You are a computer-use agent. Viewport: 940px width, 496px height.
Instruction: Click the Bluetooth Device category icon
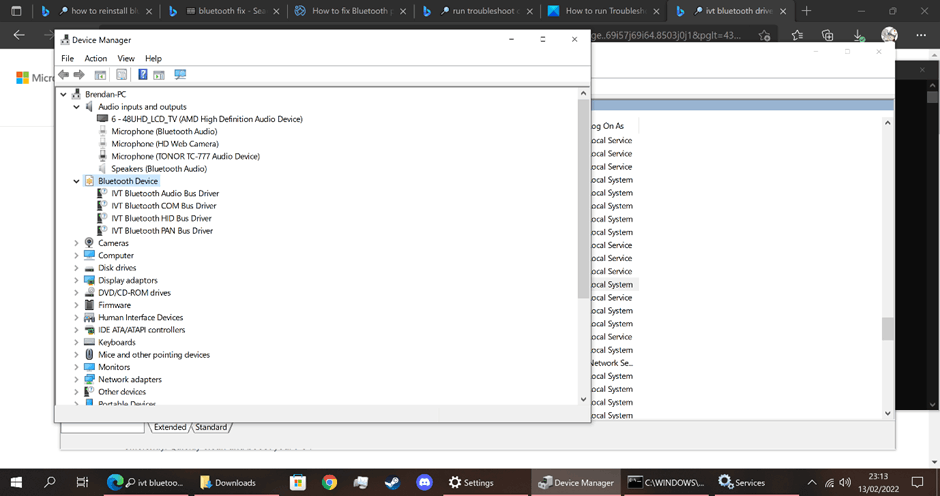coord(89,181)
